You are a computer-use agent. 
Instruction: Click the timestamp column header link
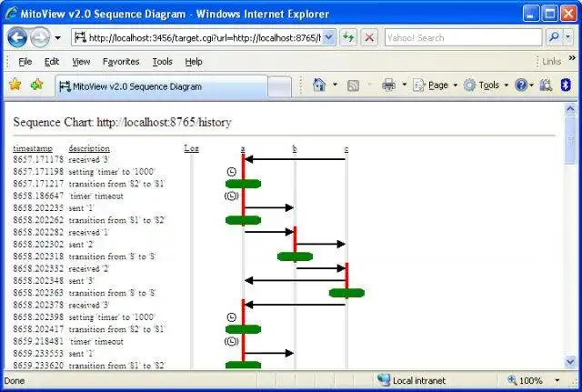pos(33,148)
